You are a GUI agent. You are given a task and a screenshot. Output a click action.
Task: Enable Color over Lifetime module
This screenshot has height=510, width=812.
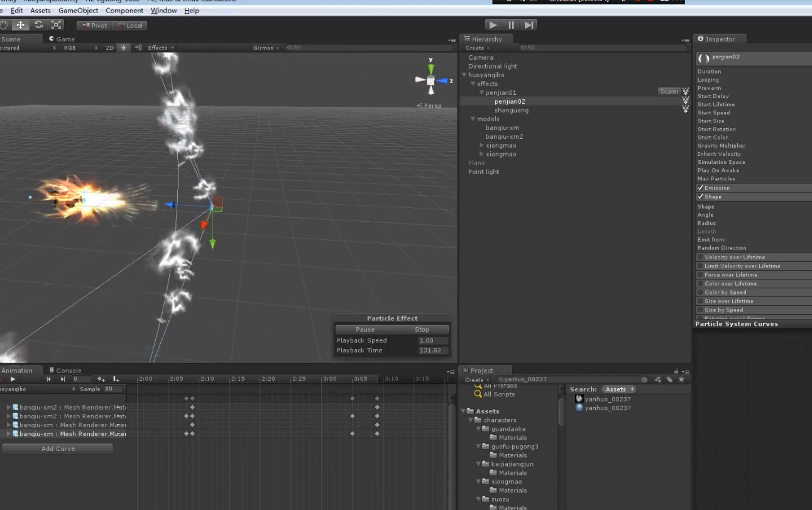coord(700,283)
